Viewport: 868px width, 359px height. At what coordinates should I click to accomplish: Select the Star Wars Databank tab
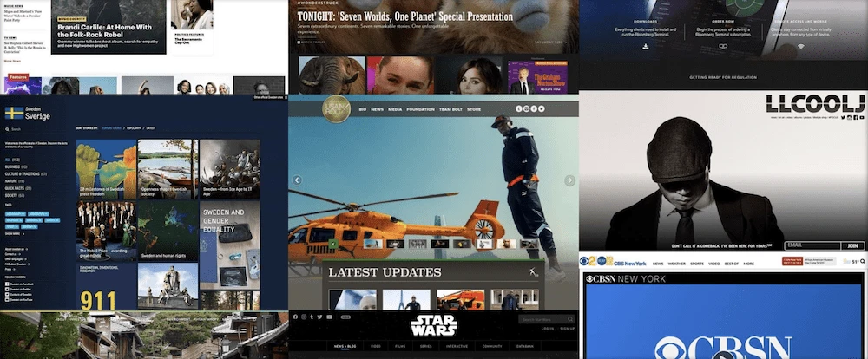pyautogui.click(x=525, y=346)
